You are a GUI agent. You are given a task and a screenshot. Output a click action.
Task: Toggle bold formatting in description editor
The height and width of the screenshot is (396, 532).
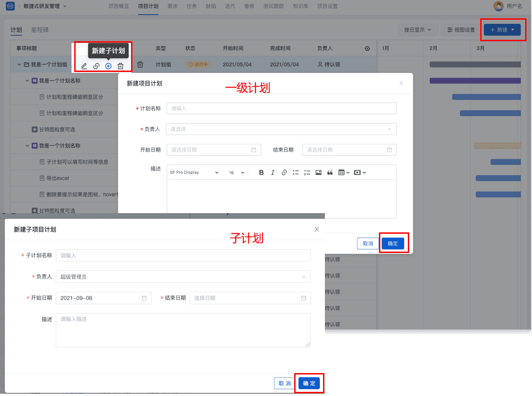pyautogui.click(x=261, y=172)
